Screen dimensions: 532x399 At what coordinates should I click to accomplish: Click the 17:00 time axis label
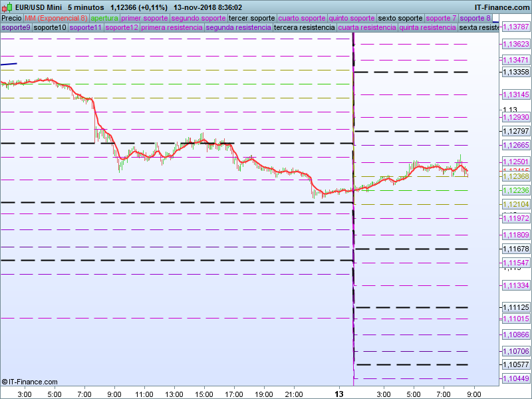coord(234,394)
